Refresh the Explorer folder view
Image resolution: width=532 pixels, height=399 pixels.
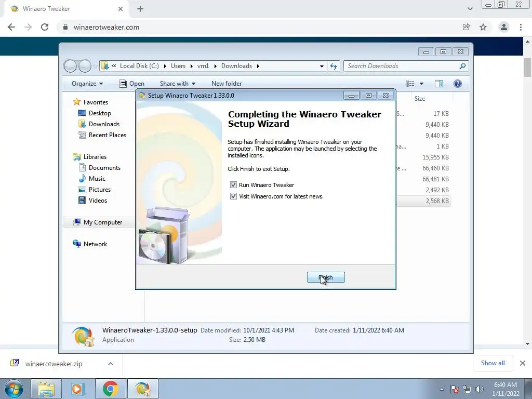click(334, 66)
